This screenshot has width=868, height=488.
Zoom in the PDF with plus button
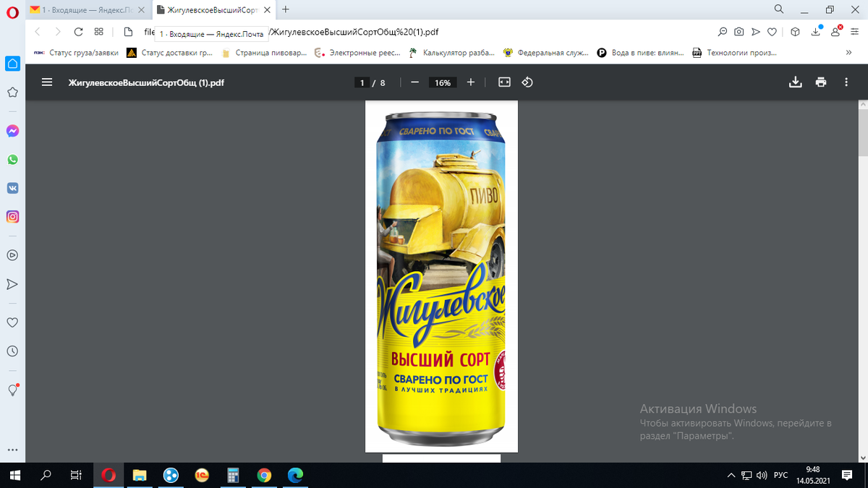[471, 82]
